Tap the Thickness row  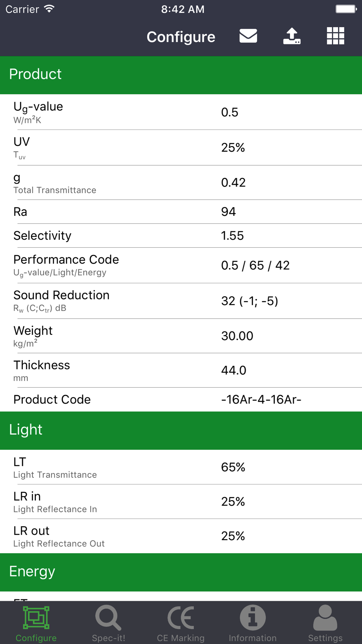tap(181, 370)
